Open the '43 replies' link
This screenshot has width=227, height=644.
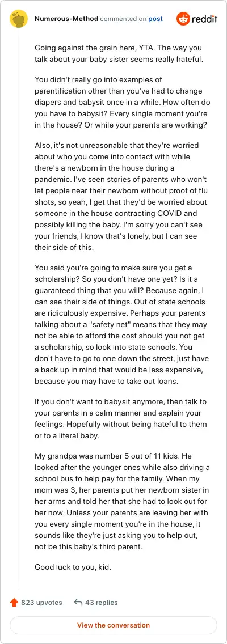[101, 603]
